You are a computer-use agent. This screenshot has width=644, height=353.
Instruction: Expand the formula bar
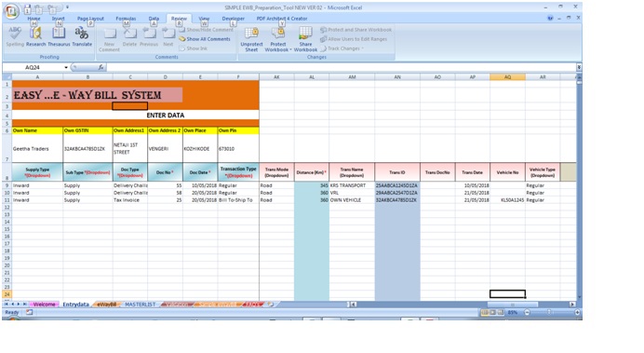[x=578, y=67]
